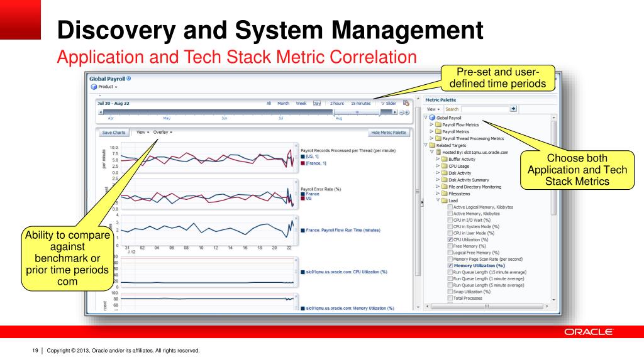Click the metric tree scroll-right arrow
Viewport: 644px width, 362px height.
pos(547,306)
